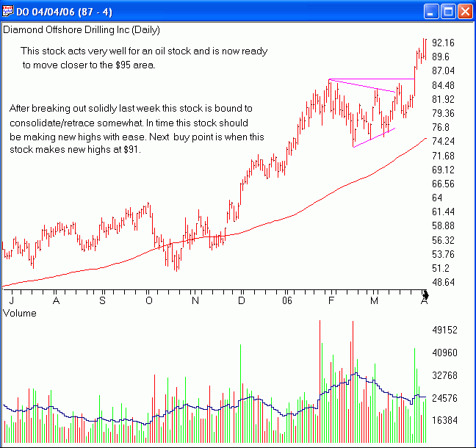
Task: Click volume label 32768
Action: [x=444, y=375]
